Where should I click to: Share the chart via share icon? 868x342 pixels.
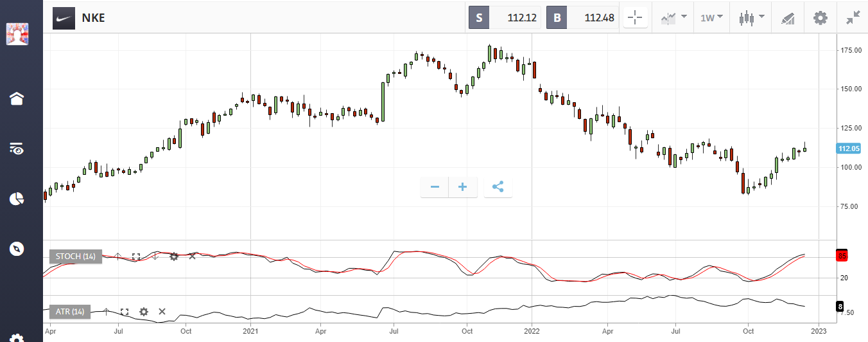498,187
